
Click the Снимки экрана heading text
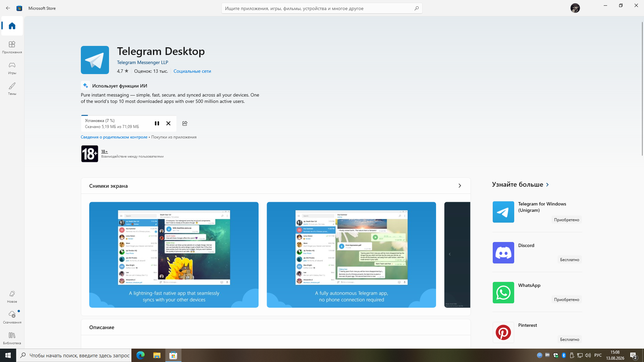tap(108, 186)
